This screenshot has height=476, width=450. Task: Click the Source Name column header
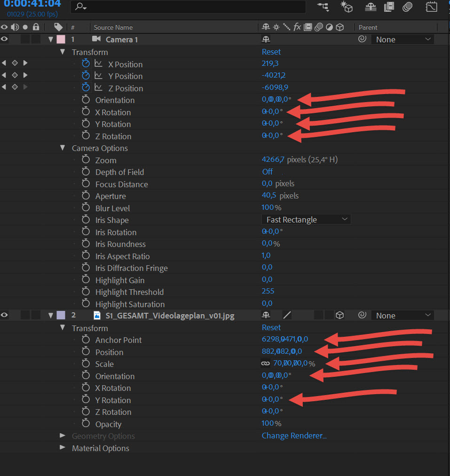113,27
